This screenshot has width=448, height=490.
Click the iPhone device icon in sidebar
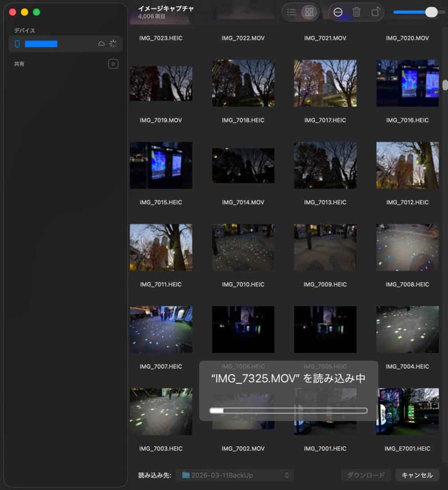(18, 44)
